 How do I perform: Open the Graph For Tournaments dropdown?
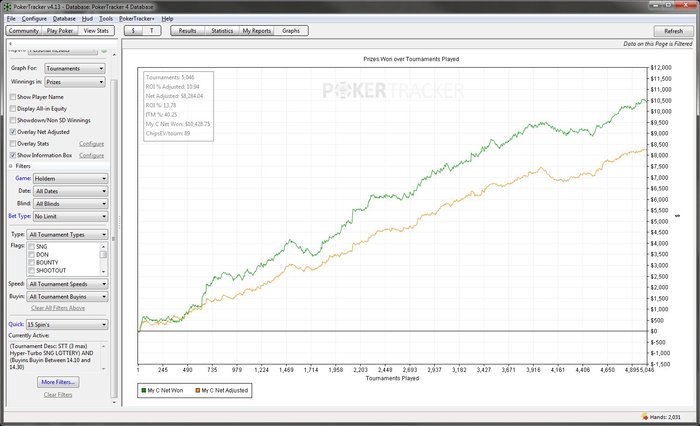click(75, 68)
